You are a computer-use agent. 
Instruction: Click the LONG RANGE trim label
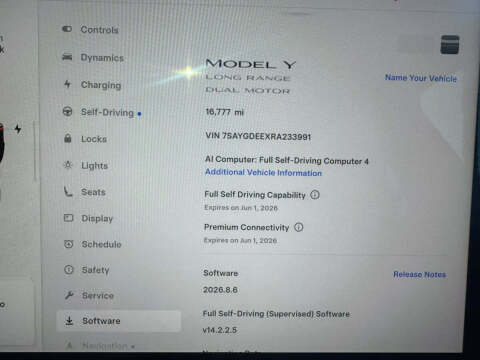248,78
